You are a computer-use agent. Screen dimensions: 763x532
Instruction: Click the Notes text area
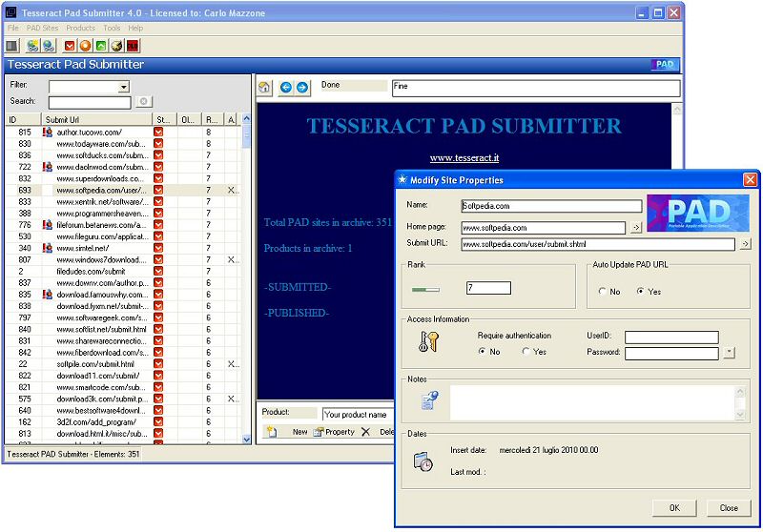592,402
